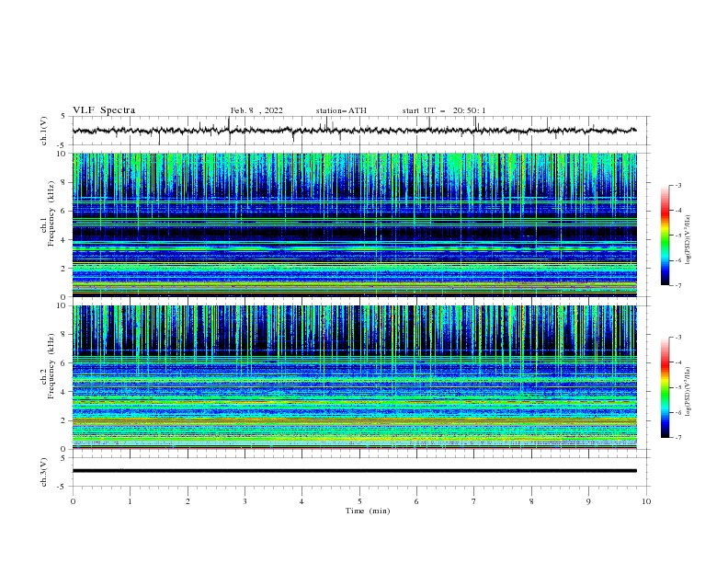728x563 pixels.
Task: Click time axis tick label "4"
Action: click(x=301, y=501)
